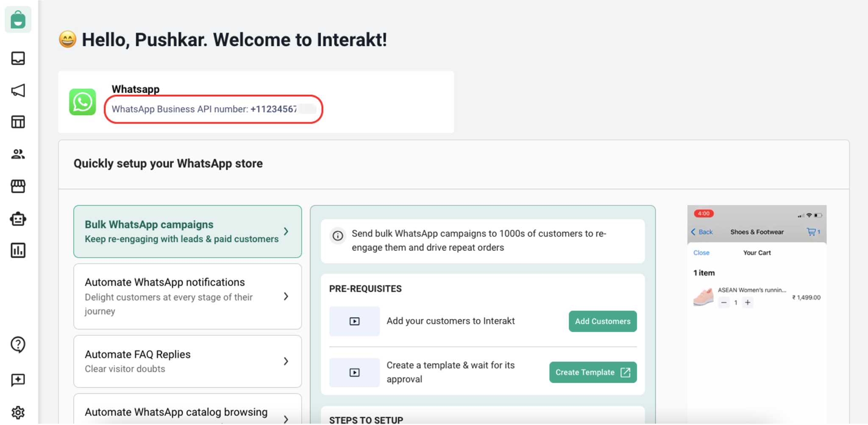Select the megaphone Campaigns icon
The image size is (868, 425).
18,90
